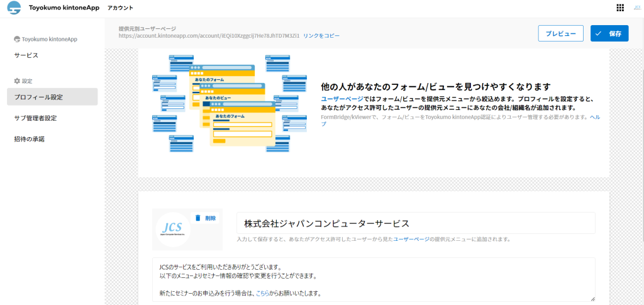
Task: Click the account.kintoneapp.com URL text
Action: click(x=209, y=36)
